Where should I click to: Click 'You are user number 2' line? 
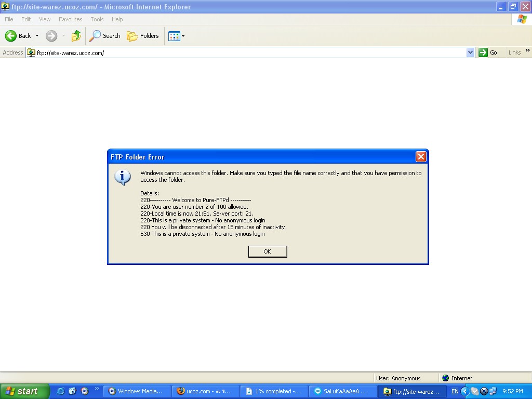pyautogui.click(x=194, y=207)
